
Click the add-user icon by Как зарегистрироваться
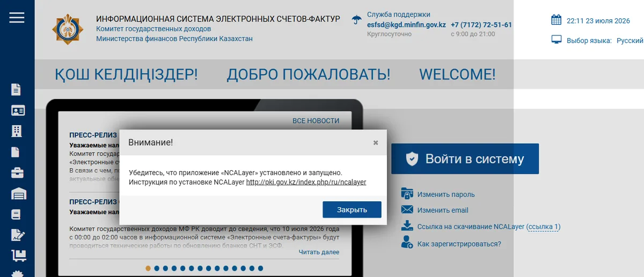click(407, 243)
